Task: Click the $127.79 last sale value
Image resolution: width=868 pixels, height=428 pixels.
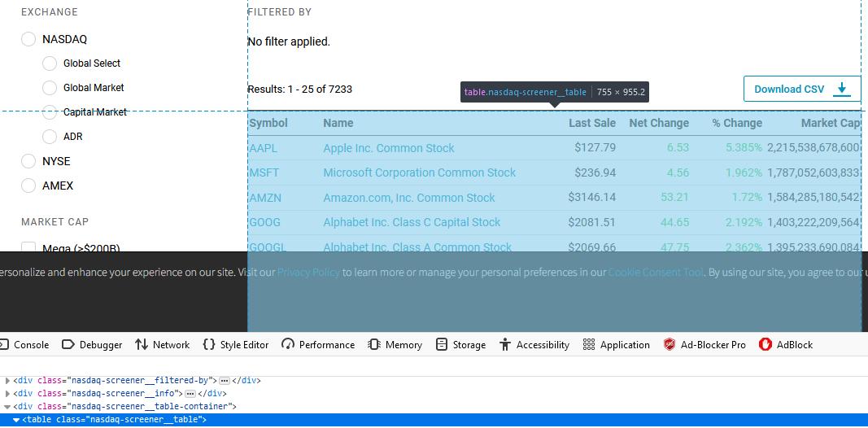Action: [x=595, y=148]
